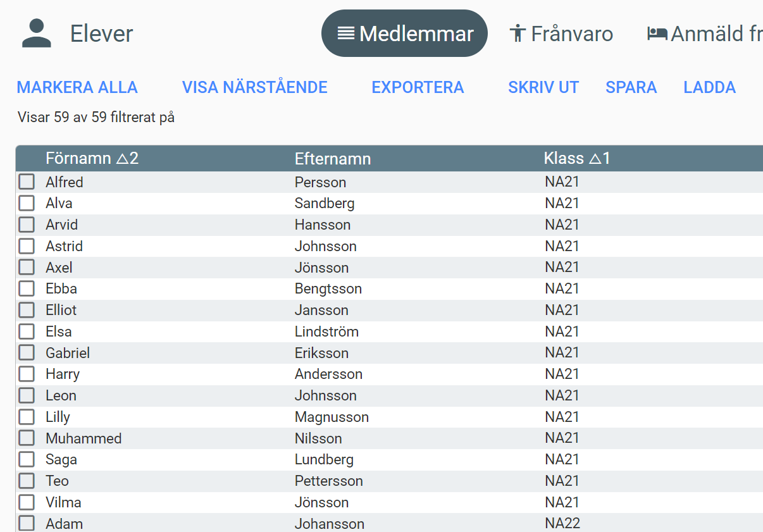This screenshot has height=532, width=763.
Task: Export the list with EXPORTERA
Action: tap(418, 87)
